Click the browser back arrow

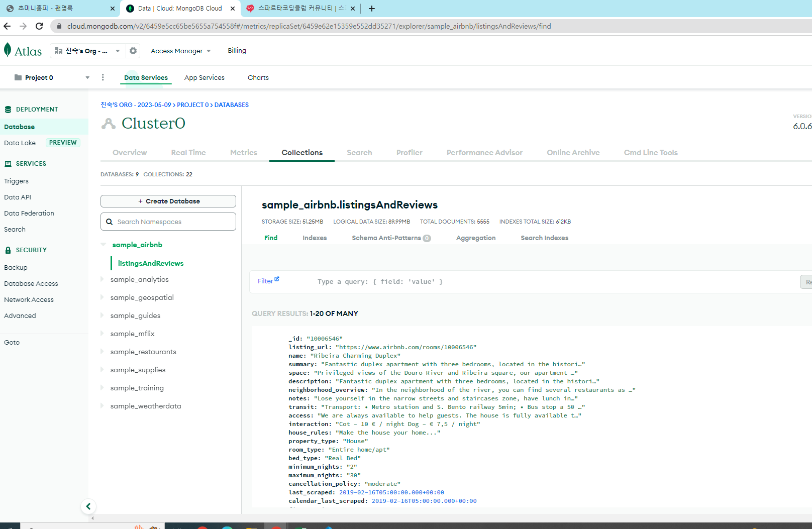(7, 26)
